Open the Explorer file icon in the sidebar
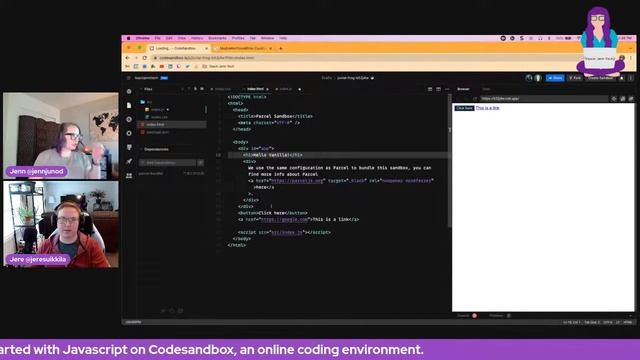 [x=129, y=105]
